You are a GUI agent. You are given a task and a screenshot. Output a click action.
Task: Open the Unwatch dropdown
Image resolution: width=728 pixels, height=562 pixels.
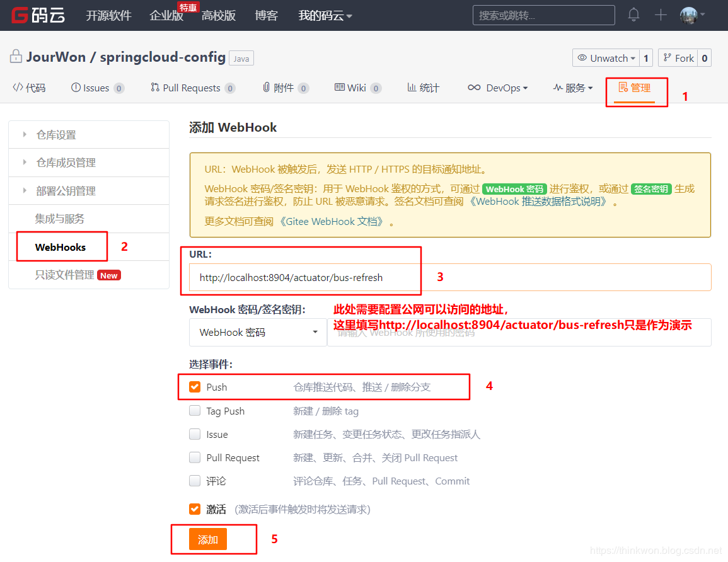click(x=606, y=58)
